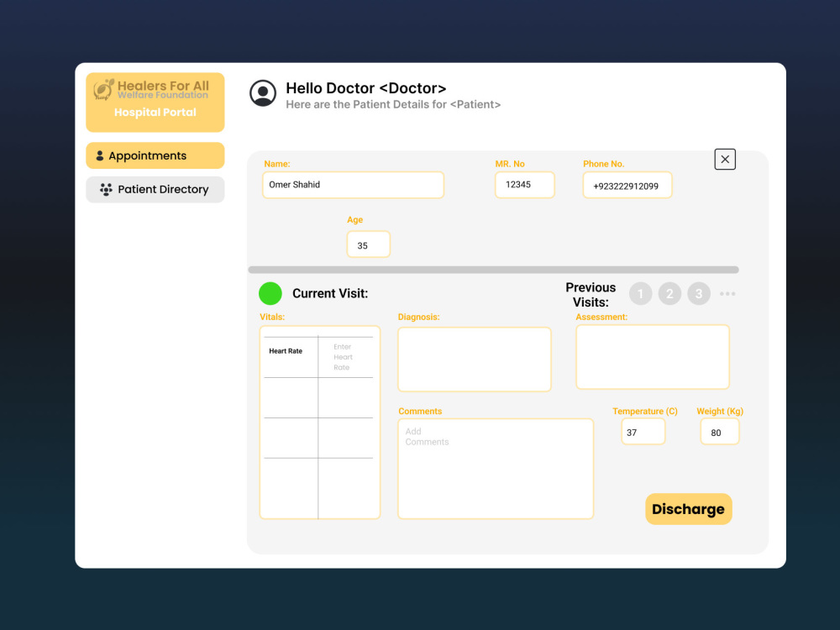
Task: Click the Heart Rate row label
Action: [286, 351]
